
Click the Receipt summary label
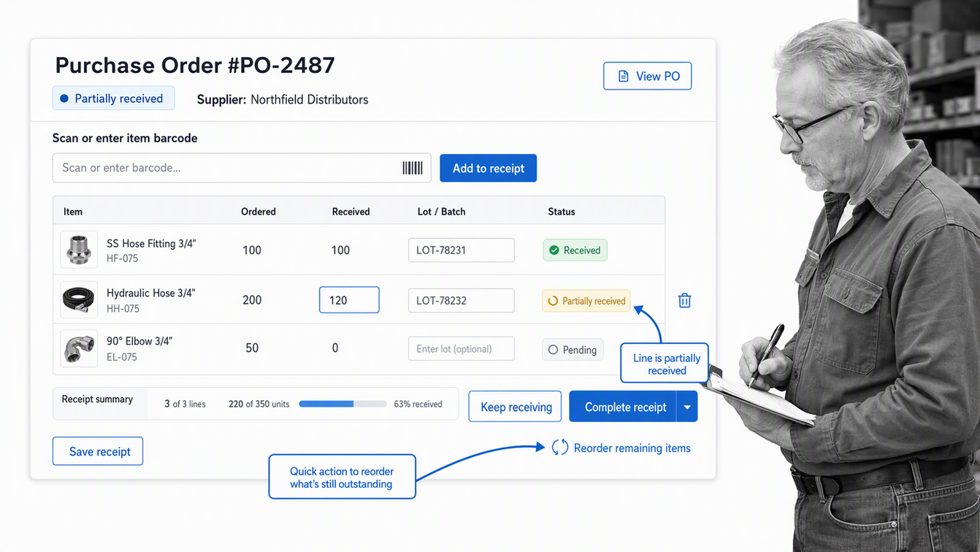(x=97, y=399)
